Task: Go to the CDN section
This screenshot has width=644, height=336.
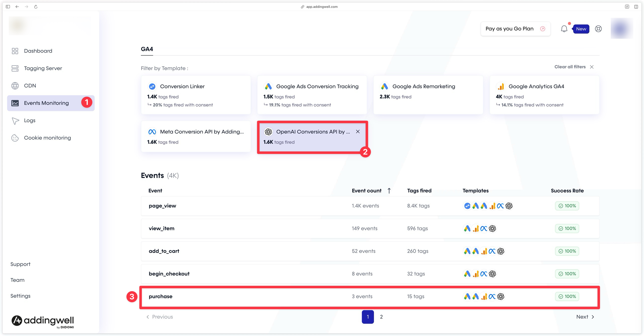Action: [x=51, y=86]
